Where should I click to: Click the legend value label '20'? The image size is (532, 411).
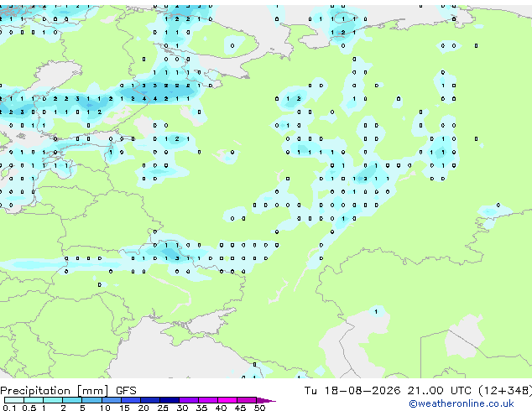143,408
